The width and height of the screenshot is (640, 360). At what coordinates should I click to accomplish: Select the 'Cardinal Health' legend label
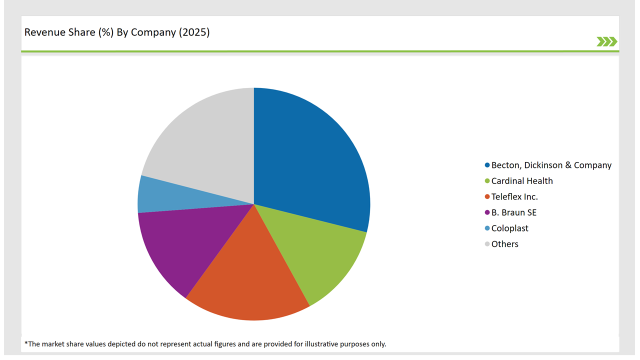[522, 181]
